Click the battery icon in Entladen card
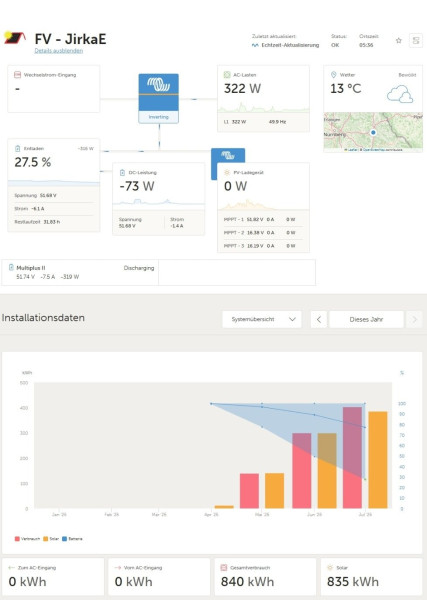The height and width of the screenshot is (600, 427). tap(17, 148)
